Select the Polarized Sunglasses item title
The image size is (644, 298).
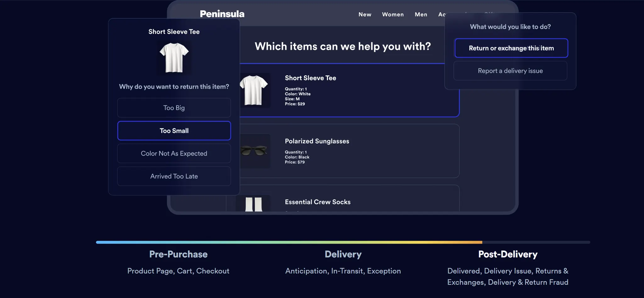click(x=317, y=141)
